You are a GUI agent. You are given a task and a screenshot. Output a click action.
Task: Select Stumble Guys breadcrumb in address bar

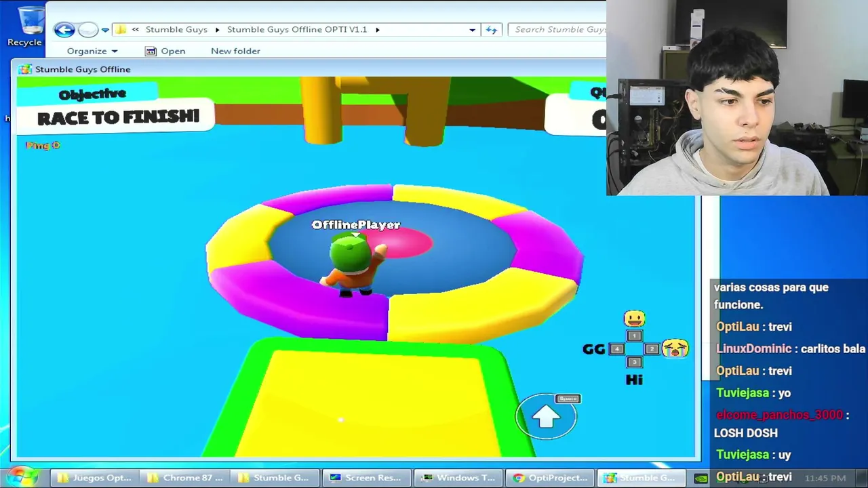click(176, 29)
